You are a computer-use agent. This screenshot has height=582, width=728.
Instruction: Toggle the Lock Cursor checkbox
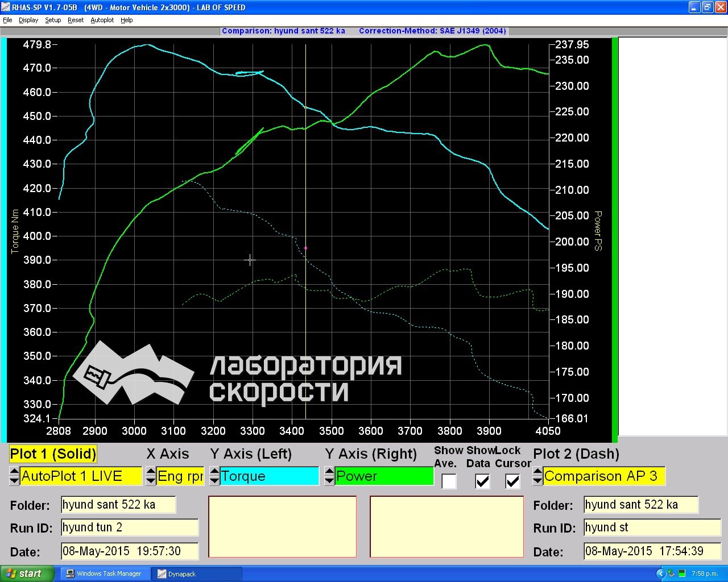[x=512, y=481]
